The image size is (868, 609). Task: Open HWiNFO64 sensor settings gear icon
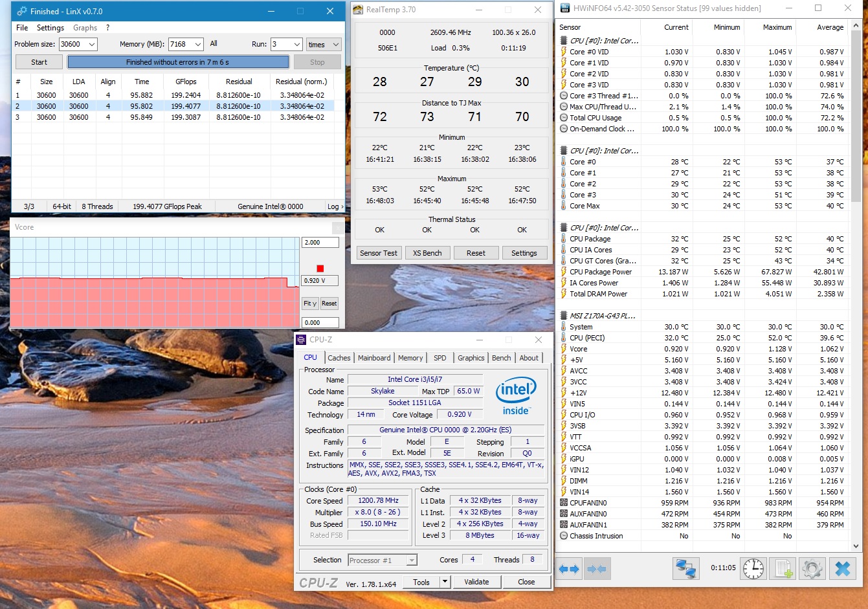(x=812, y=569)
